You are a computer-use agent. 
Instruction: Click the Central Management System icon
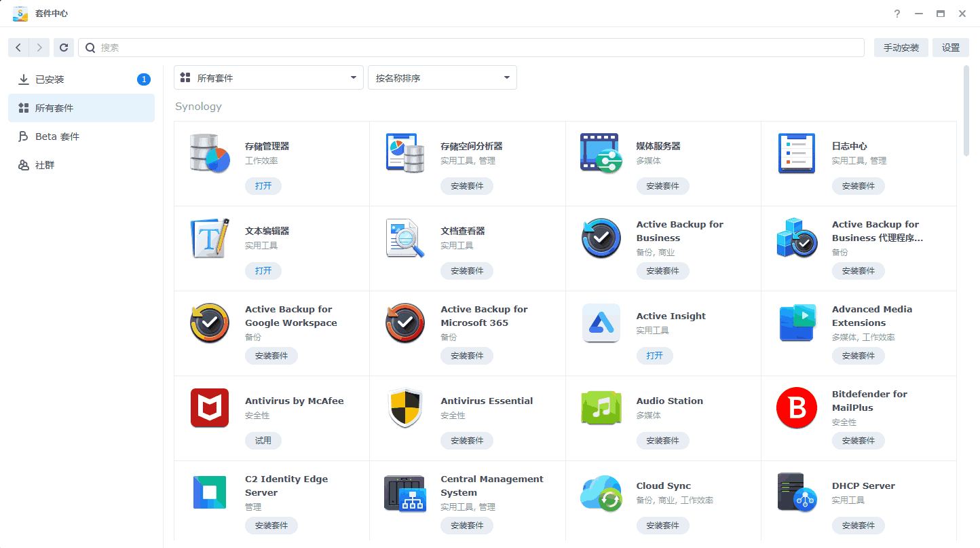405,492
